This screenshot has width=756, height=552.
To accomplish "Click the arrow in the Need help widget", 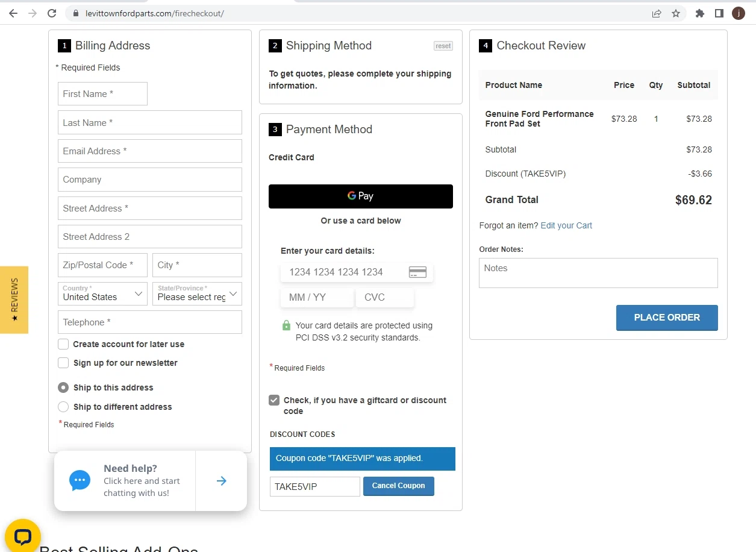I will (222, 481).
